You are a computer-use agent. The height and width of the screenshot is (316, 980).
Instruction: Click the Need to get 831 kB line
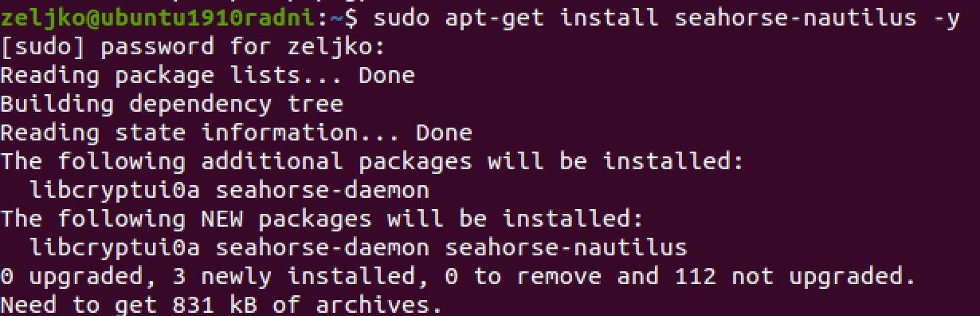point(221,305)
